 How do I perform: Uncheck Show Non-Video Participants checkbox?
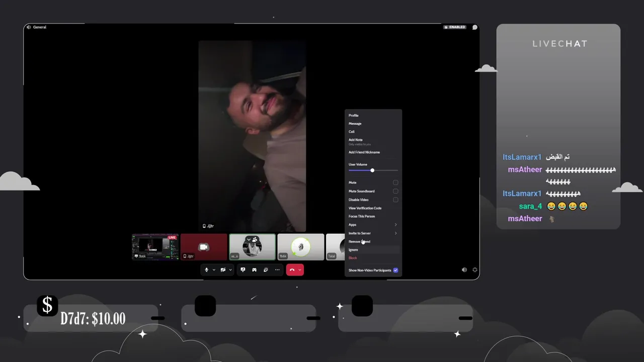395,270
